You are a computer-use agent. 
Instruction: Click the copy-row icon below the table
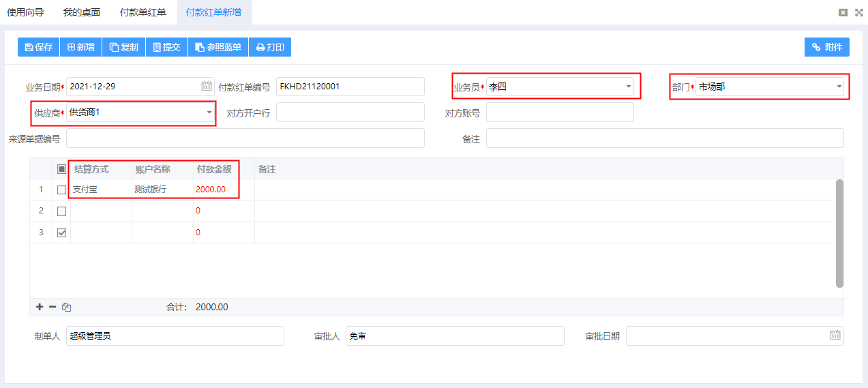click(x=66, y=307)
